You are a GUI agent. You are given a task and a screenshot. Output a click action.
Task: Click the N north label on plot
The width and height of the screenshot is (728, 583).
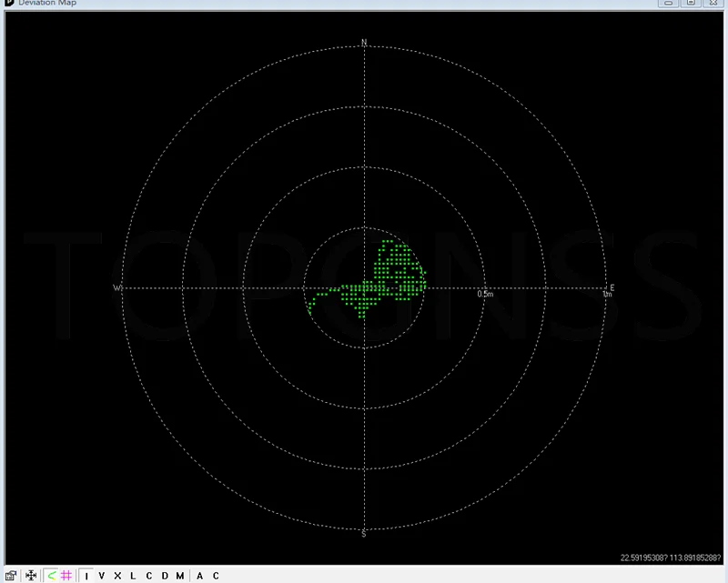point(364,42)
